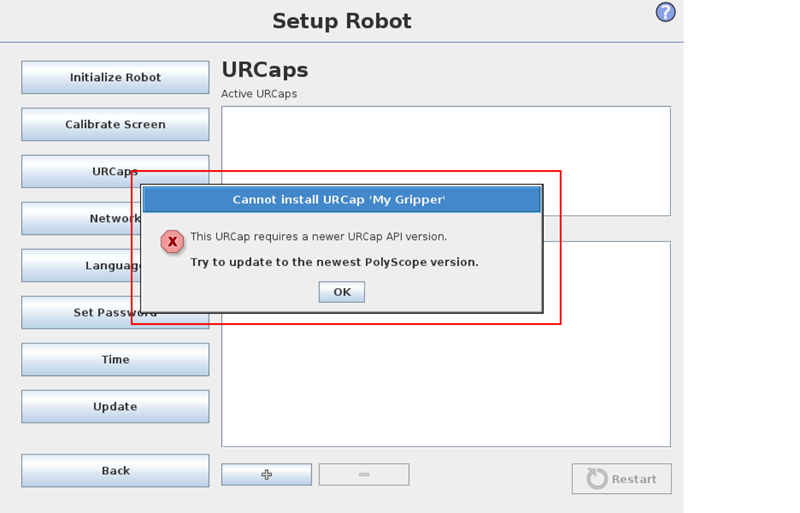This screenshot has width=800, height=513.
Task: Click the URCaps page heading
Action: (265, 70)
